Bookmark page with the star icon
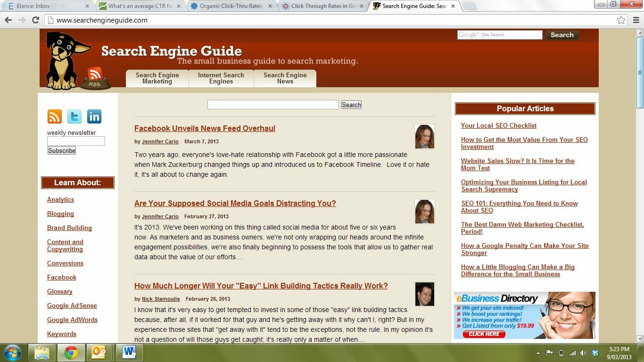Screen dimensions: 644x362 tap(621, 20)
